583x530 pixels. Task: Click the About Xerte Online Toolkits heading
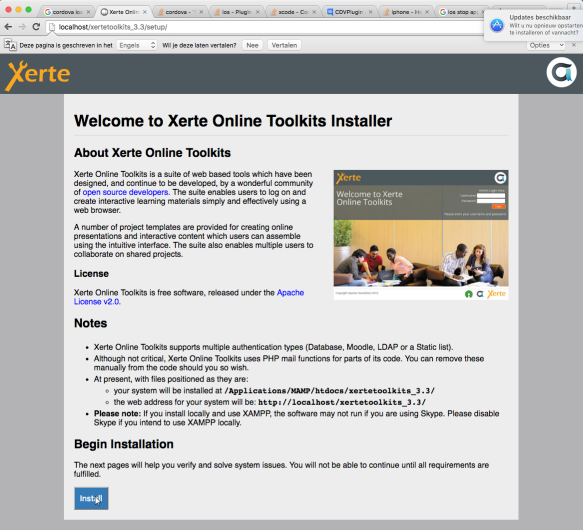click(152, 153)
